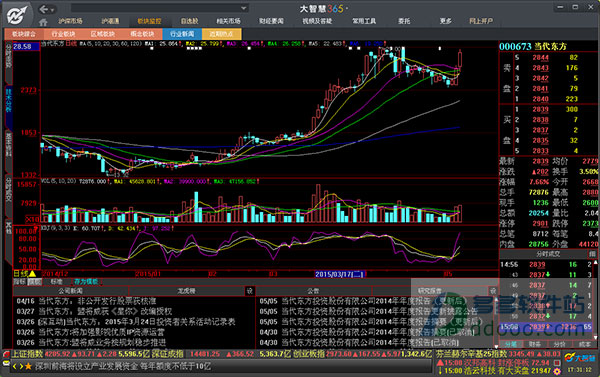Click the yellow star icon in news ticker

click(28, 366)
